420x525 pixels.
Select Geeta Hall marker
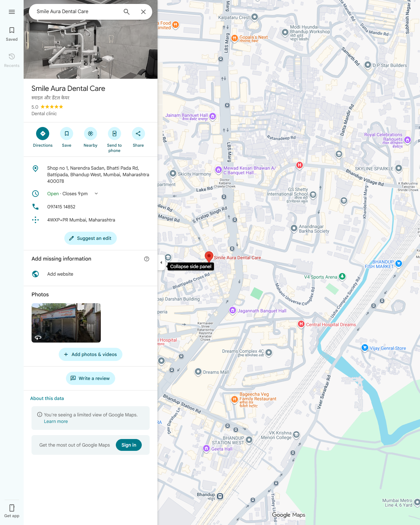[x=206, y=448]
